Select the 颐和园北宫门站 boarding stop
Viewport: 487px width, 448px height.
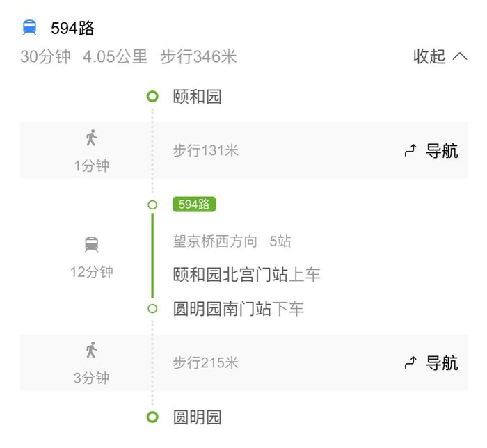[230, 275]
